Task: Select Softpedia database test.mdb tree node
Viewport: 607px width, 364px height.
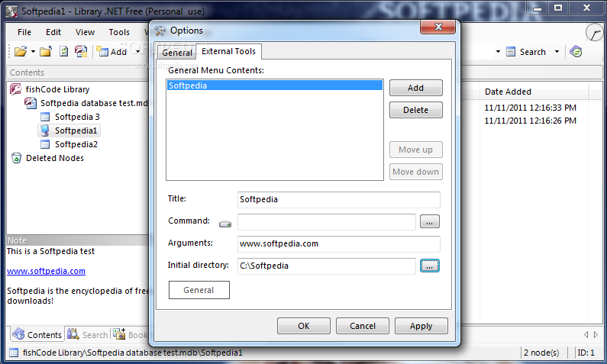Action: click(94, 103)
